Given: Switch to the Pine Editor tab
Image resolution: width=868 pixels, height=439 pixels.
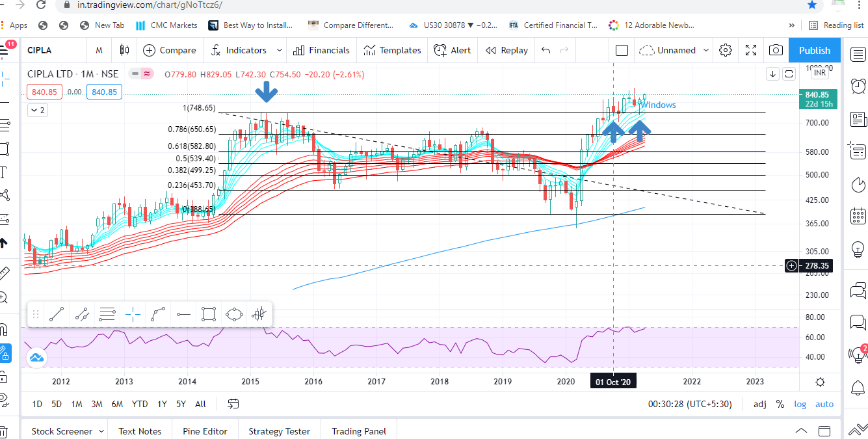Looking at the screenshot, I should point(205,431).
